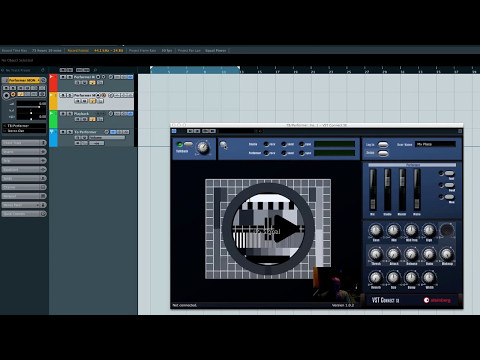
Task: Open the Chord Track Inspector section
Action: coord(24,143)
